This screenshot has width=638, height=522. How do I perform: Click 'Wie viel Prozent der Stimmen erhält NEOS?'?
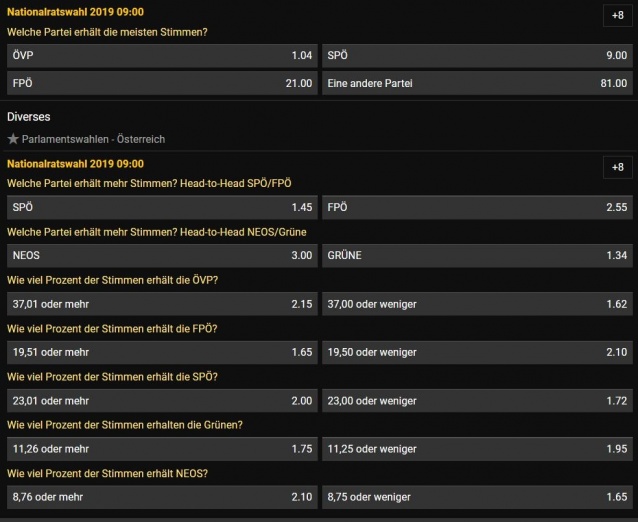click(x=107, y=474)
